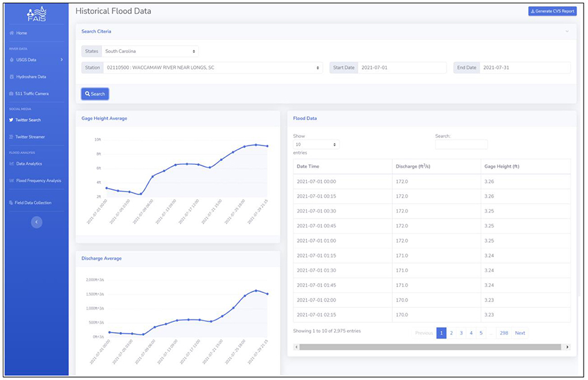Select current page 1 in the pagination
Screen dimensions: 588x380
pos(441,333)
